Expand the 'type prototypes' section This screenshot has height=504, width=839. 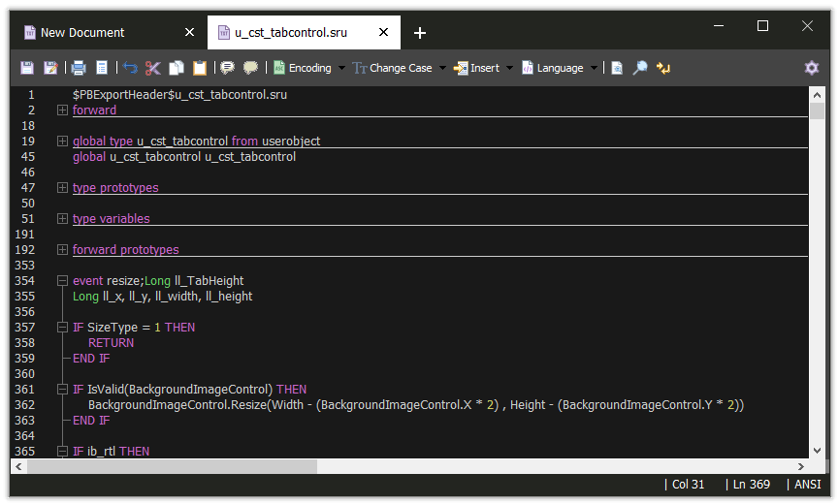click(x=62, y=188)
